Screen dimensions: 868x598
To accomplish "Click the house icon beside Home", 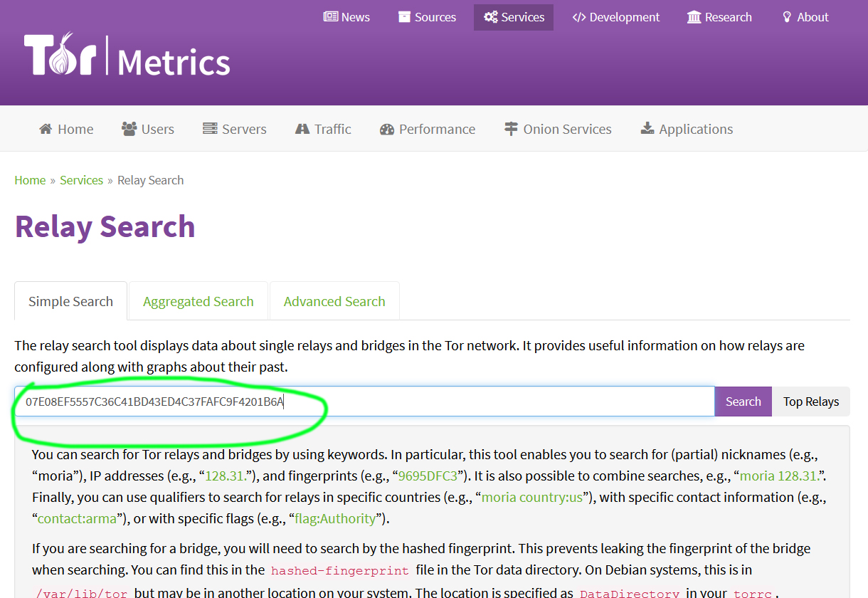I will tap(46, 129).
